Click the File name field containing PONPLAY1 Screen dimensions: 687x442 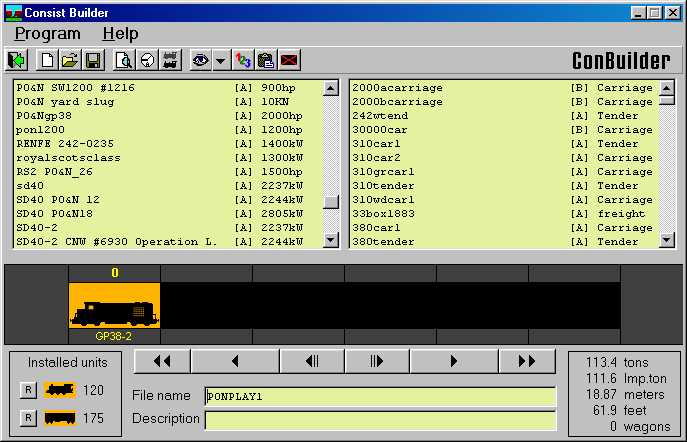(x=380, y=396)
